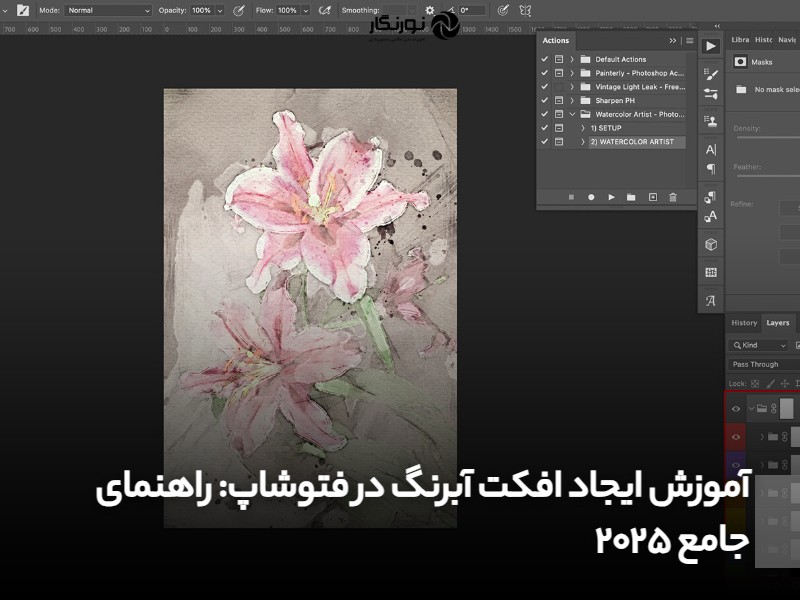Collapse the Watercolor Artist action set
Image resolution: width=800 pixels, height=600 pixels.
tap(572, 115)
